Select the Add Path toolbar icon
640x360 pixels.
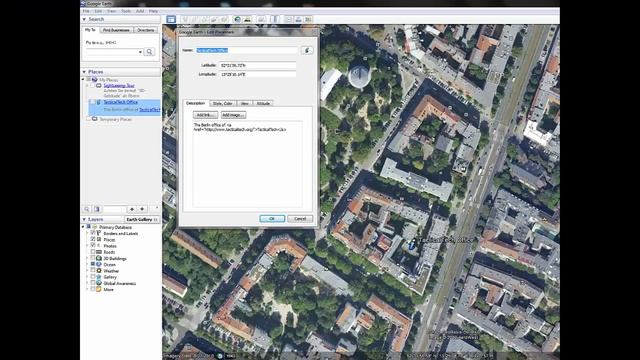(204, 19)
